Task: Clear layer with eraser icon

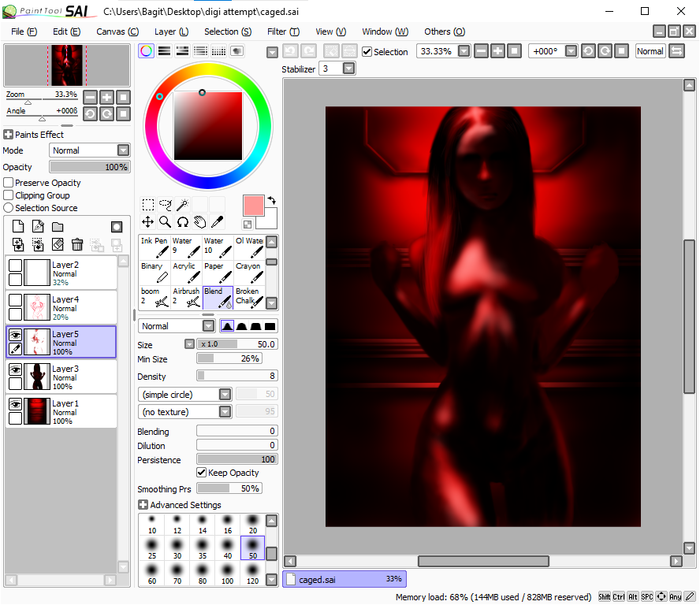Action: click(58, 244)
